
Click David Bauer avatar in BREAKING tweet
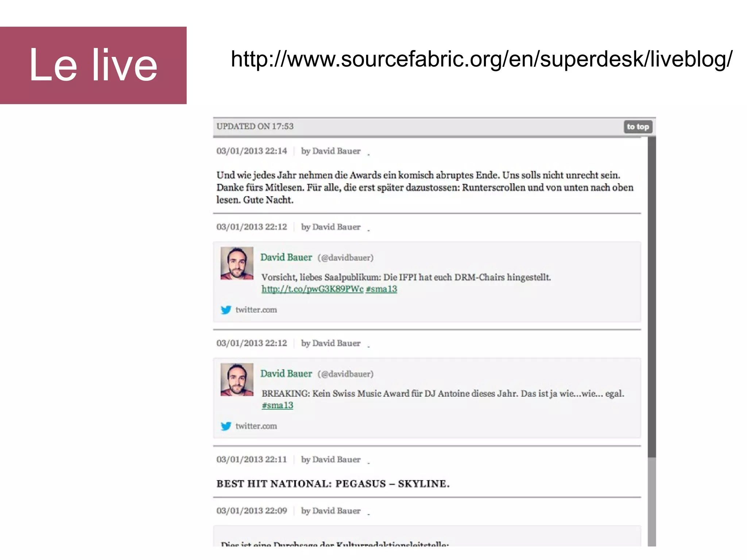pos(237,379)
